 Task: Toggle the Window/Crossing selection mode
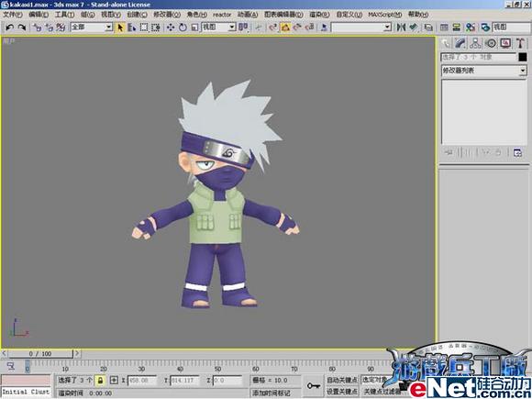156,28
